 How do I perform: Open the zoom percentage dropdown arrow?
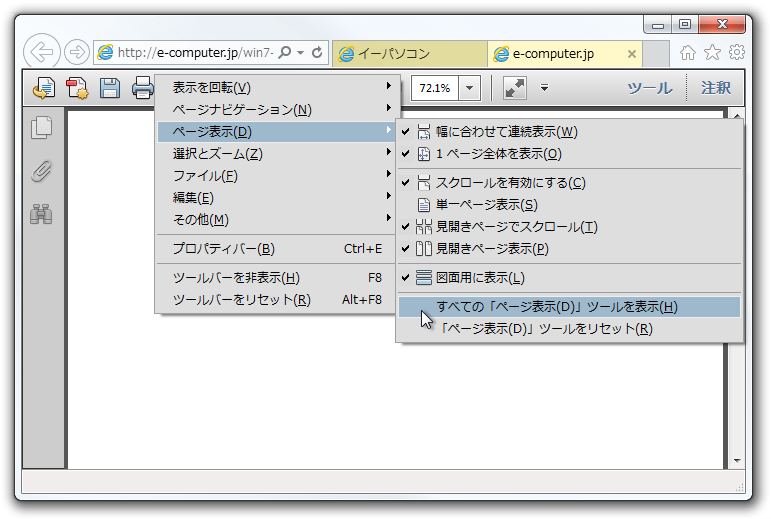(470, 88)
